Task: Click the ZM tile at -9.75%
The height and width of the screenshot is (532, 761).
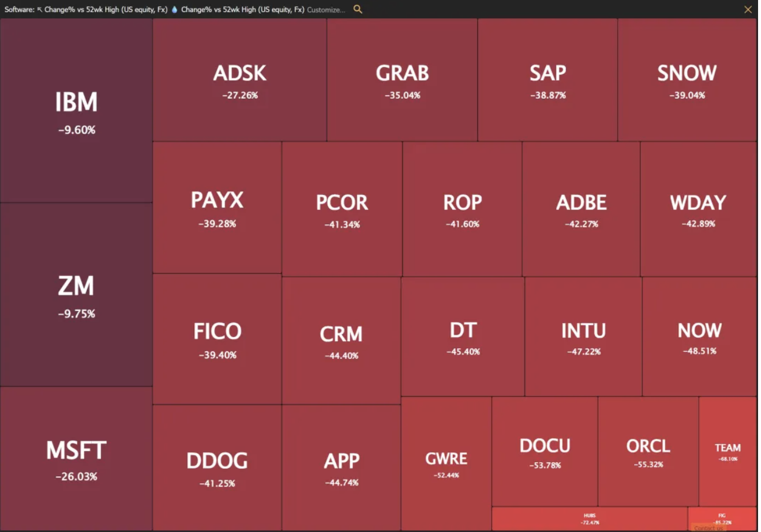Action: (x=76, y=294)
